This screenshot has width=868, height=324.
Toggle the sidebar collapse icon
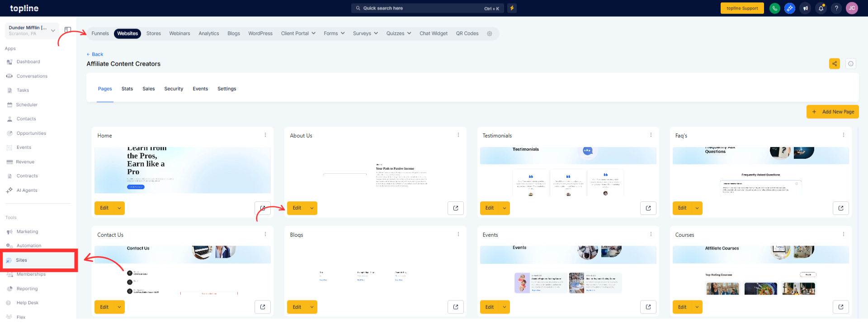click(68, 30)
